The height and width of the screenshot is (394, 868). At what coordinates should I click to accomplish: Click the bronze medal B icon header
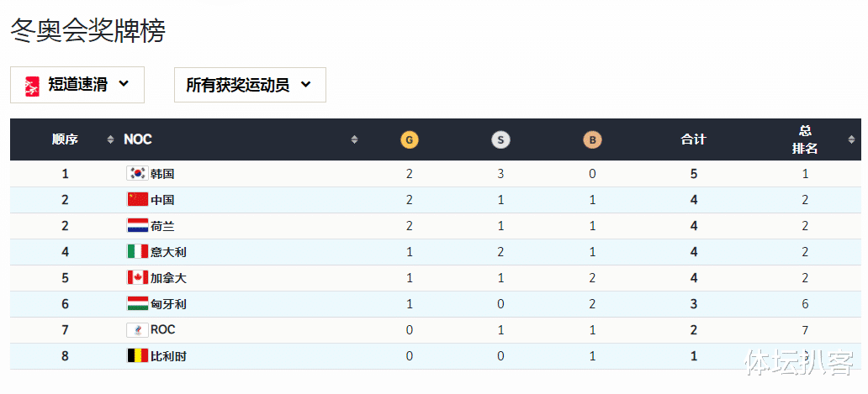pos(592,139)
